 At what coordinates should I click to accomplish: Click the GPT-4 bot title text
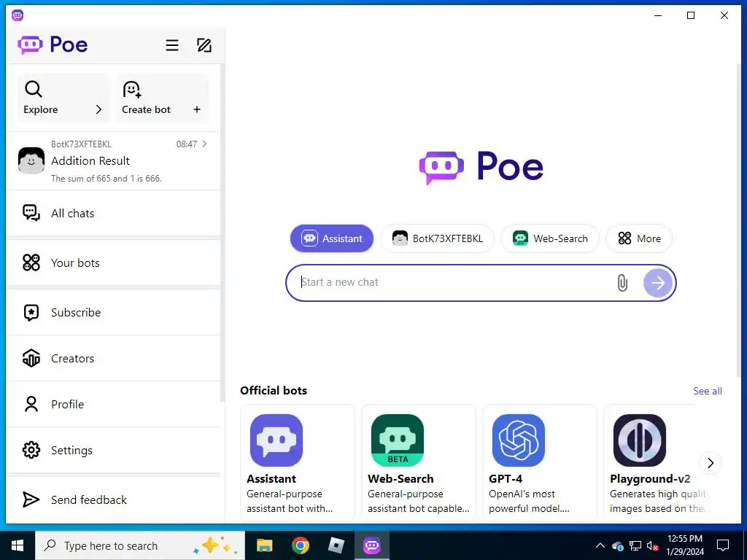click(506, 478)
